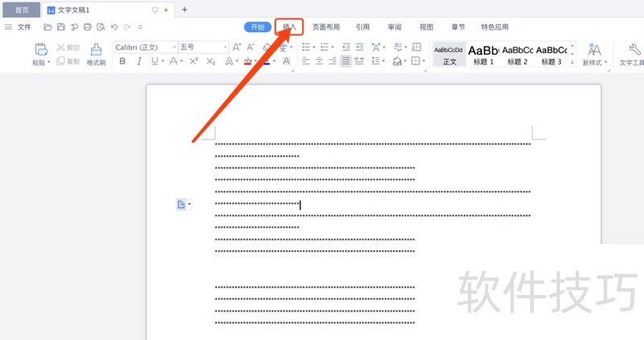Open the 页面布局 ribbon tab
This screenshot has width=644, height=340.
point(326,27)
